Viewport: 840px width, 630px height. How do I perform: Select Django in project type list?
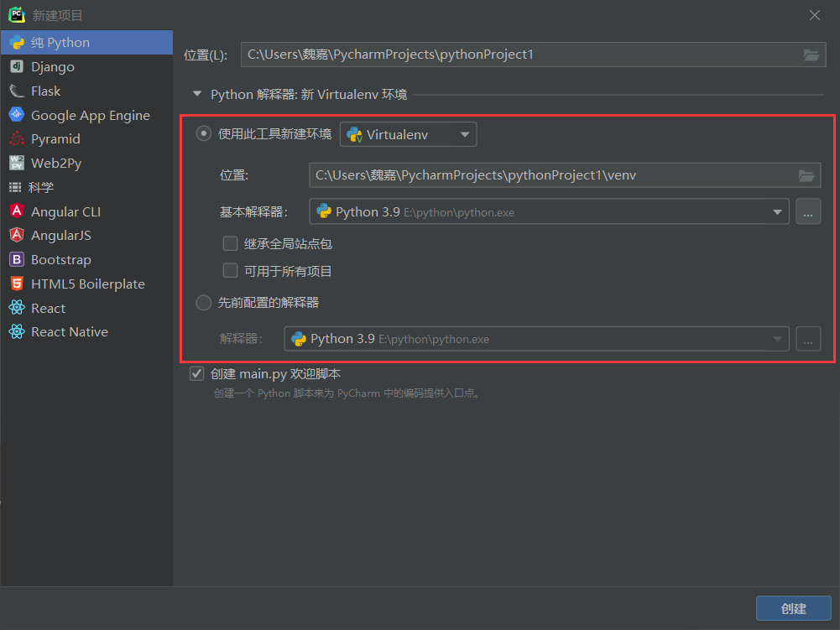tap(86, 66)
